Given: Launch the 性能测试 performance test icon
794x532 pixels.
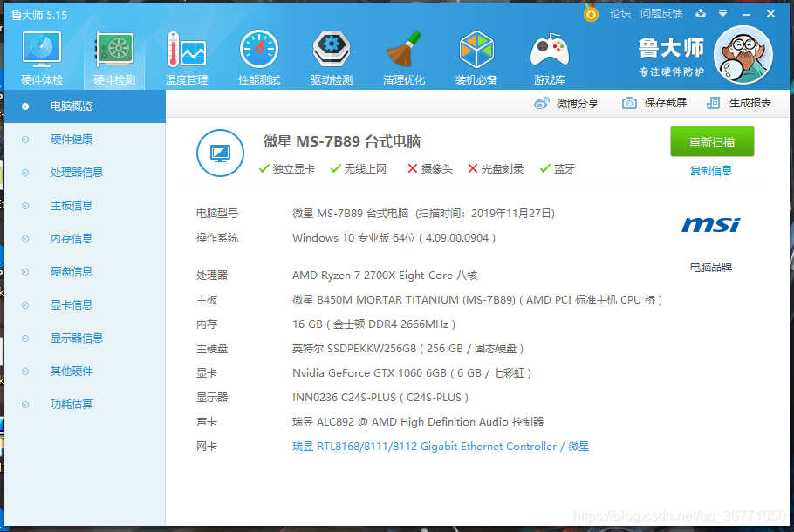Looking at the screenshot, I should point(259,58).
